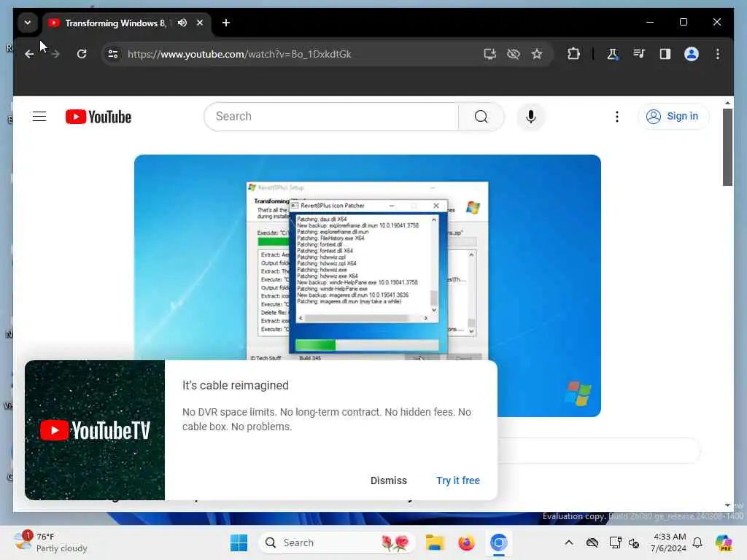Open a new browser tab

click(226, 23)
